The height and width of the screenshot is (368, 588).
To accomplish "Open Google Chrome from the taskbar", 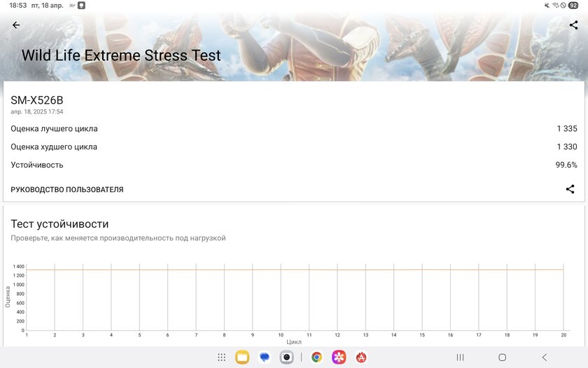I will click(x=316, y=357).
